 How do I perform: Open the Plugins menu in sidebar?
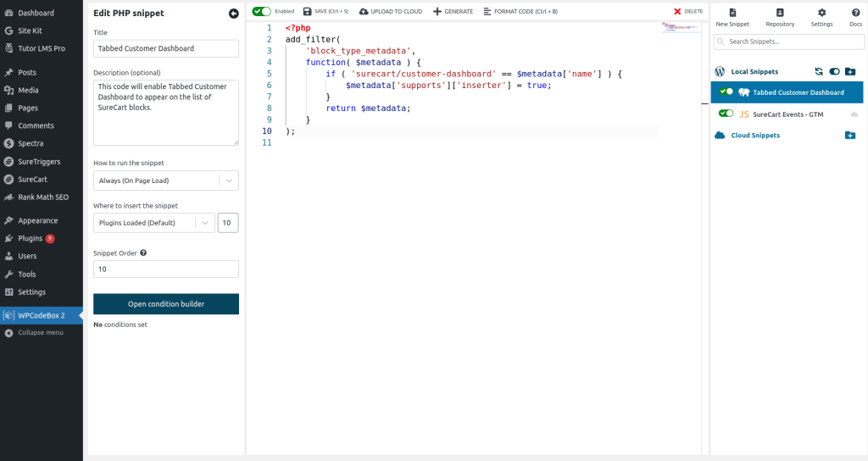(31, 238)
